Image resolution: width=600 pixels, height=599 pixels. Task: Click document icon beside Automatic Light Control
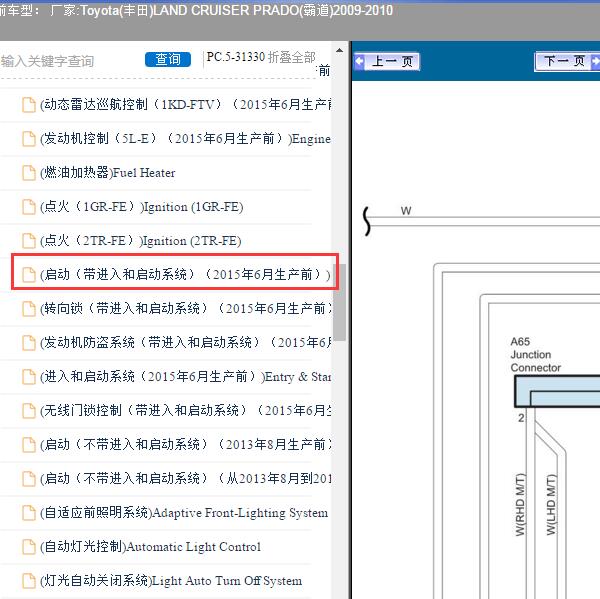[28, 547]
